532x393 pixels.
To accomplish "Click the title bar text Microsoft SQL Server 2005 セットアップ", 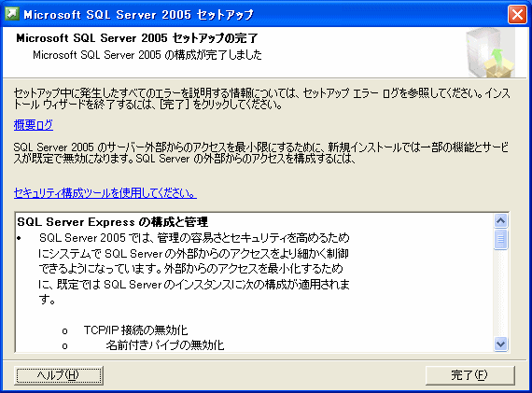I will pyautogui.click(x=138, y=15).
